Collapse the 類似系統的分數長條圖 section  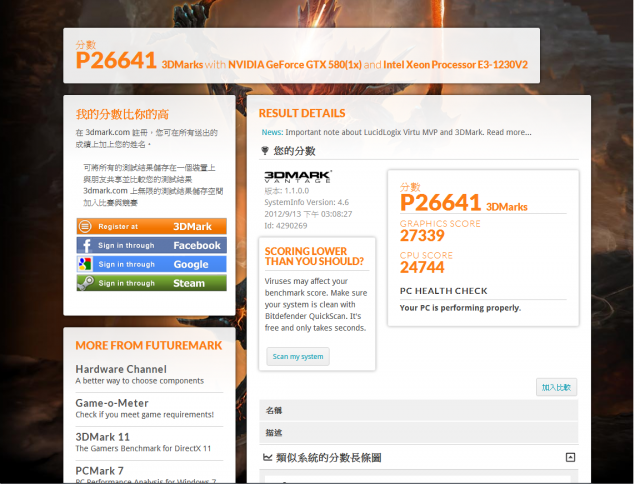tap(570, 457)
